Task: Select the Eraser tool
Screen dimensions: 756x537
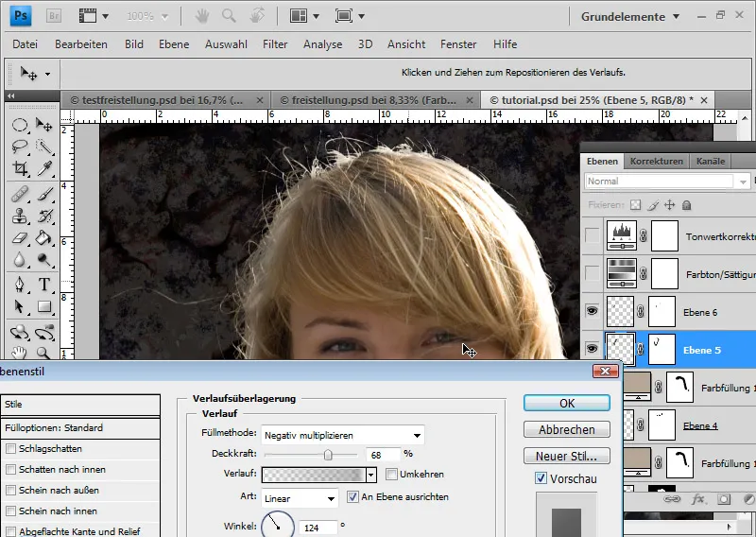Action: point(19,237)
